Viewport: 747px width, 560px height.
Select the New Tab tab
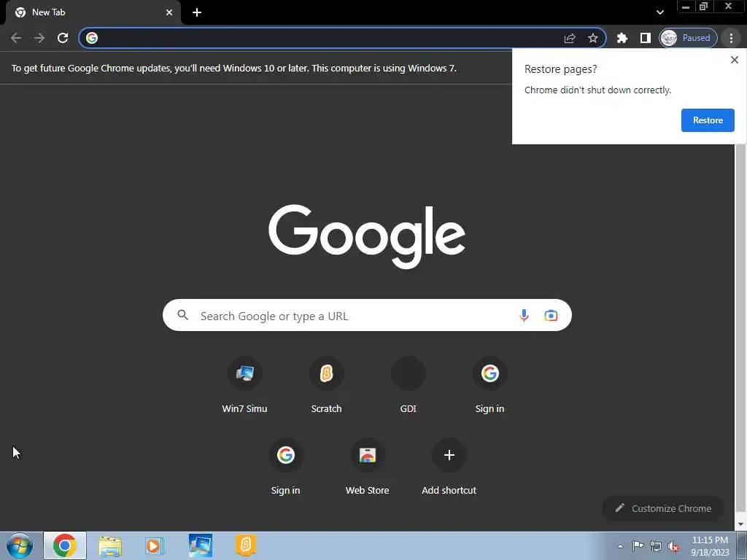[x=93, y=12]
